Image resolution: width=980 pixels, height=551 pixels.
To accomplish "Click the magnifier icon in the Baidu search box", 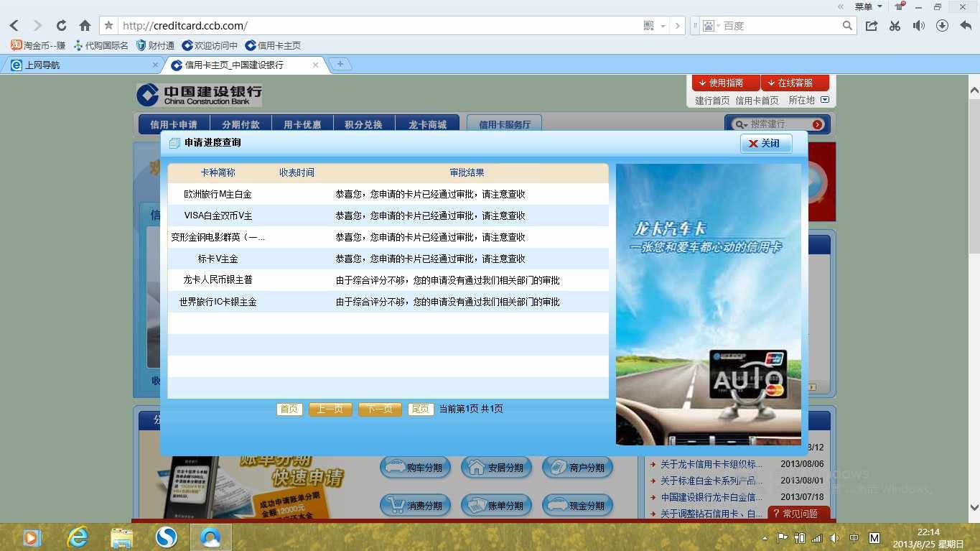I will (x=847, y=25).
